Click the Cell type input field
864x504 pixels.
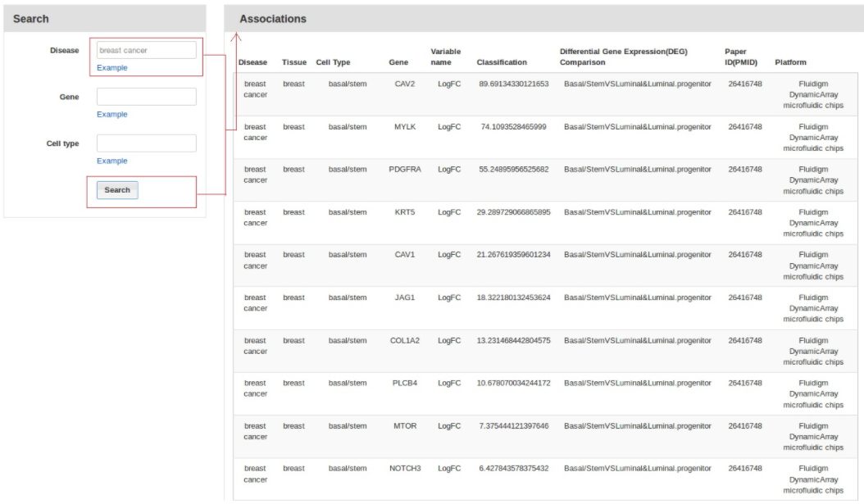pos(147,143)
